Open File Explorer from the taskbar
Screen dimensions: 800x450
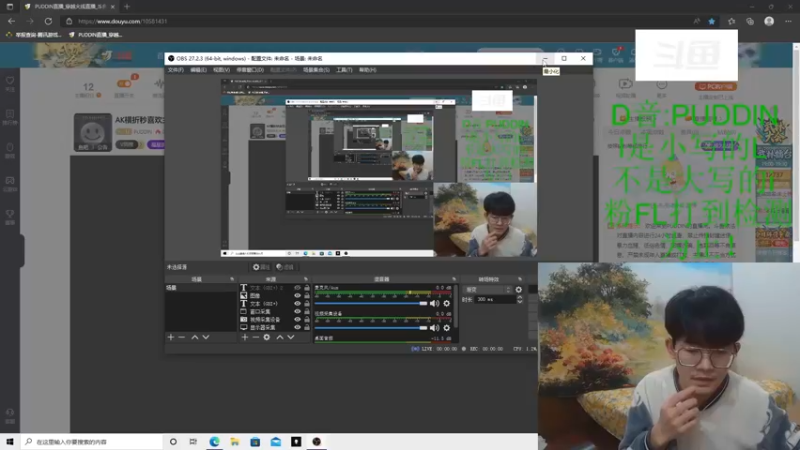(x=235, y=442)
